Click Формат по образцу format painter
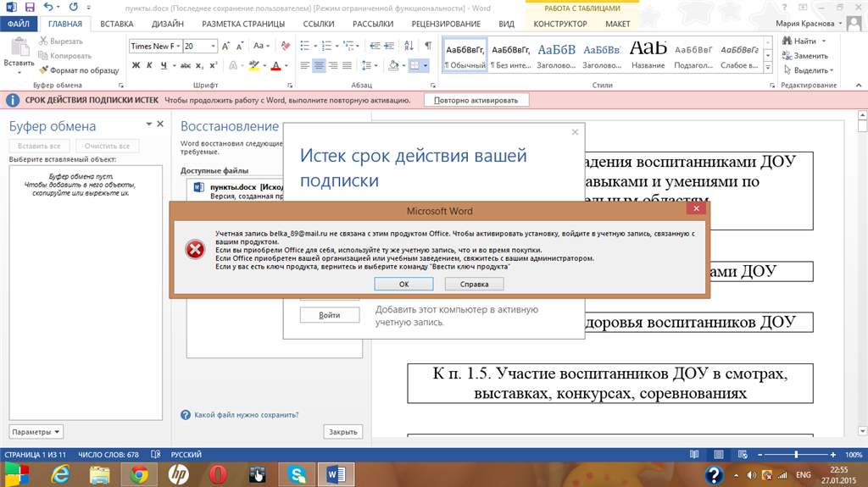The image size is (868, 487). tap(79, 70)
